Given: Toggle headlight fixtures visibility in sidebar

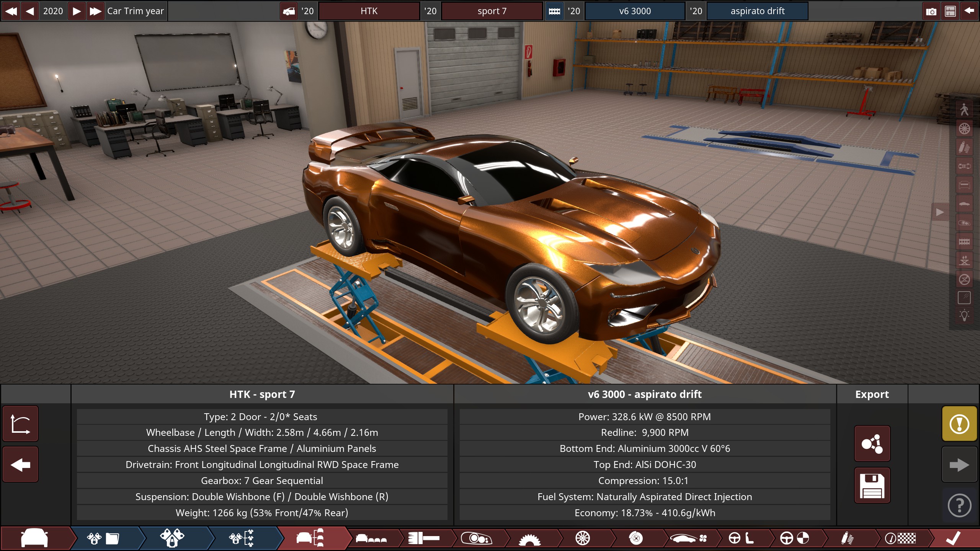Looking at the screenshot, I should [x=964, y=223].
